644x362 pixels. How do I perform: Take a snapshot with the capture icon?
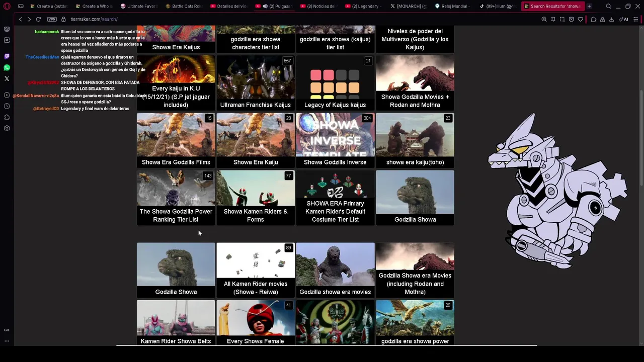click(x=562, y=19)
